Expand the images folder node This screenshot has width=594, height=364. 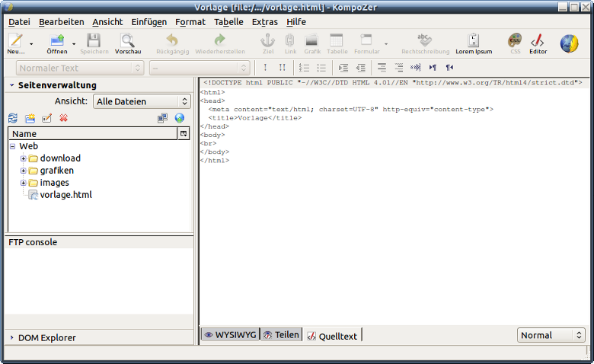click(23, 183)
